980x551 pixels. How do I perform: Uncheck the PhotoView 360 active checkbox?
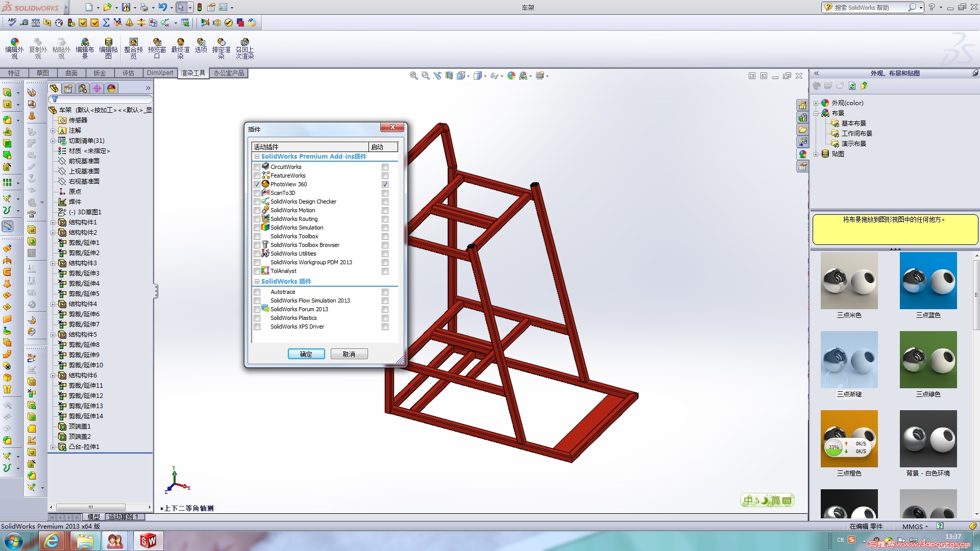(x=257, y=185)
